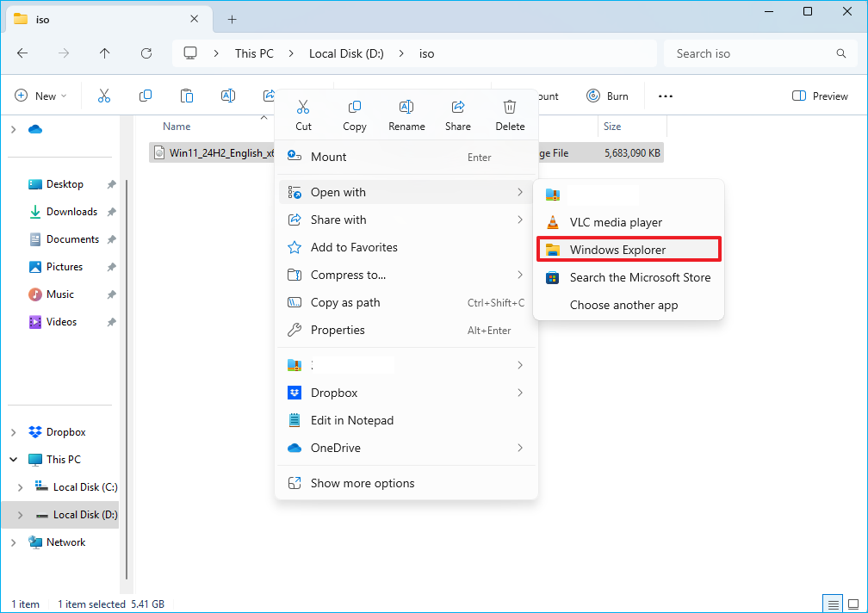This screenshot has width=868, height=613.
Task: Click the Delete trash icon in context menu
Action: click(x=510, y=115)
